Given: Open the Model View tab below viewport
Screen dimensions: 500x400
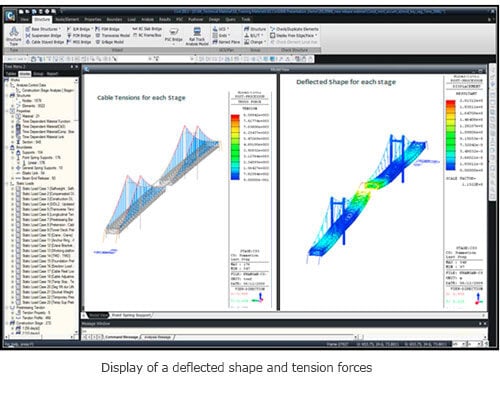Looking at the screenshot, I should 98,315.
